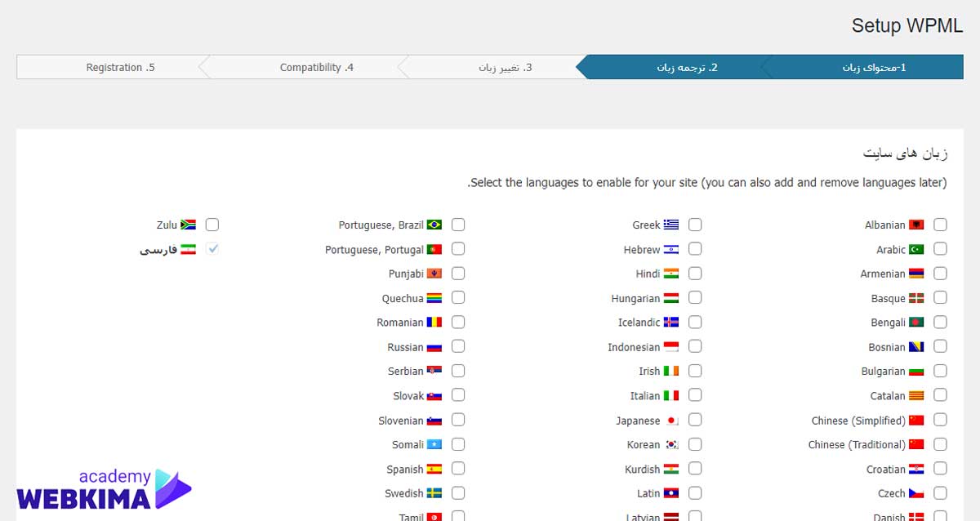This screenshot has height=521, width=980.
Task: Click the Brazil flag next to Portuguese
Action: (x=434, y=225)
